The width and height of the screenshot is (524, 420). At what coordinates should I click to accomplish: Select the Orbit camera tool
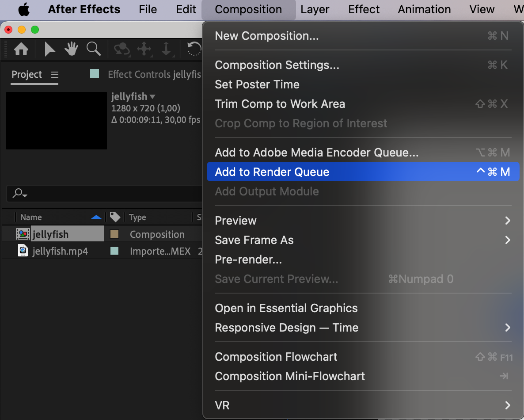(x=122, y=49)
